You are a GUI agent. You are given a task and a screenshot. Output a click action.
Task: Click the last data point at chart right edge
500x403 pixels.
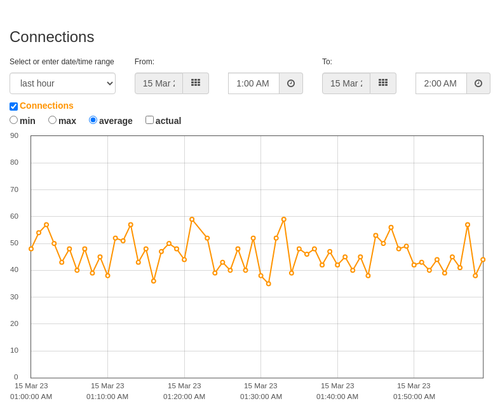(x=483, y=260)
